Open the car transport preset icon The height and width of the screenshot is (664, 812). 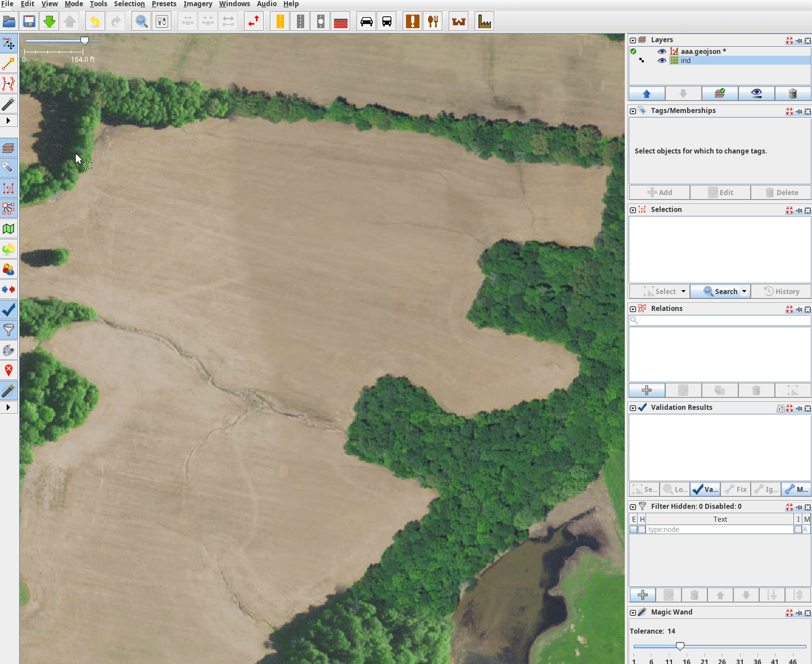[x=366, y=22]
